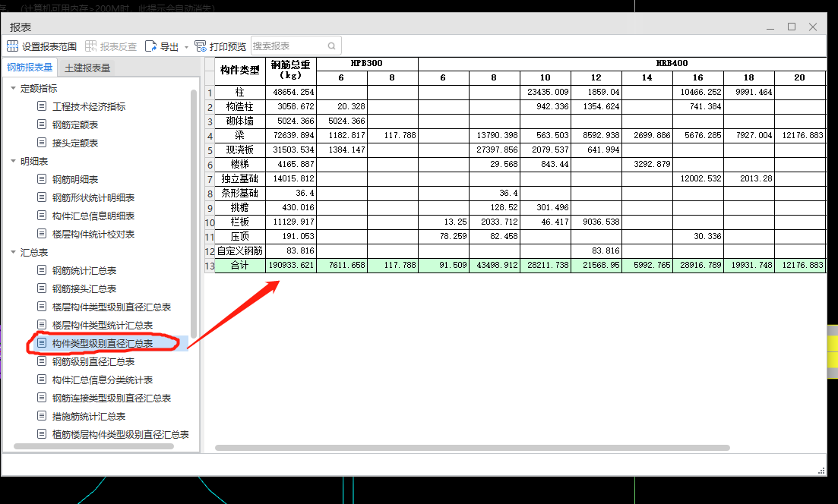Select the 砌体墙 row cell
Viewport: 838px width, 504px height.
pyautogui.click(x=240, y=121)
